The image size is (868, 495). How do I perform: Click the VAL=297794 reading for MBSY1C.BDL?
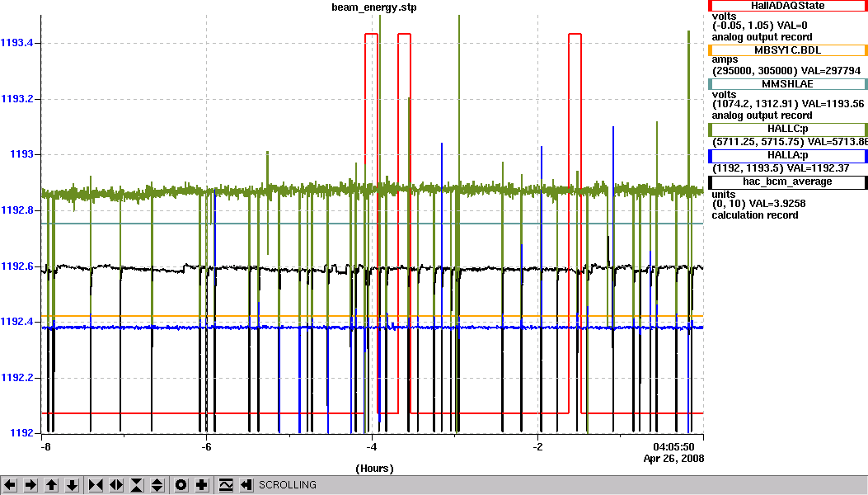click(831, 70)
